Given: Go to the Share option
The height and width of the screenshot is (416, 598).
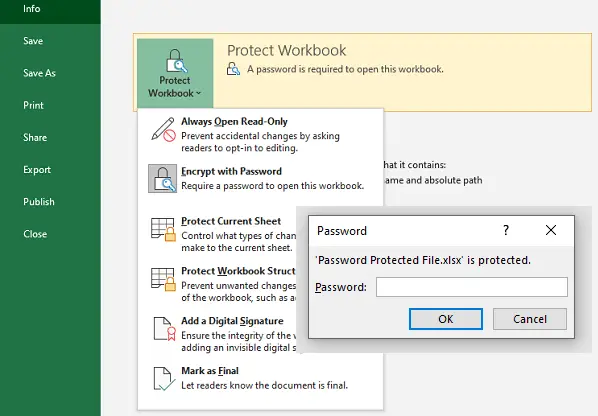Looking at the screenshot, I should point(35,138).
